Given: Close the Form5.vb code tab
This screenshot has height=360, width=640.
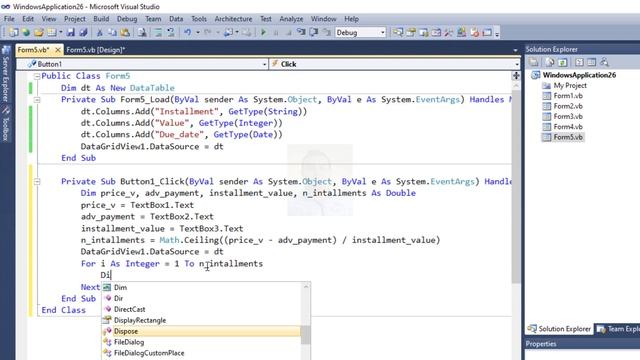Looking at the screenshot, I should coord(58,50).
